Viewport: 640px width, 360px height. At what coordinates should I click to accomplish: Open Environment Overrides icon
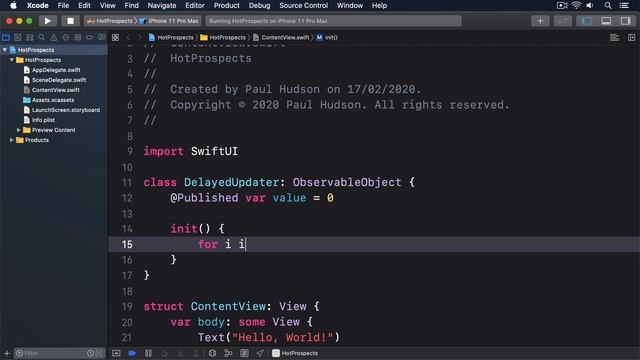click(x=244, y=353)
